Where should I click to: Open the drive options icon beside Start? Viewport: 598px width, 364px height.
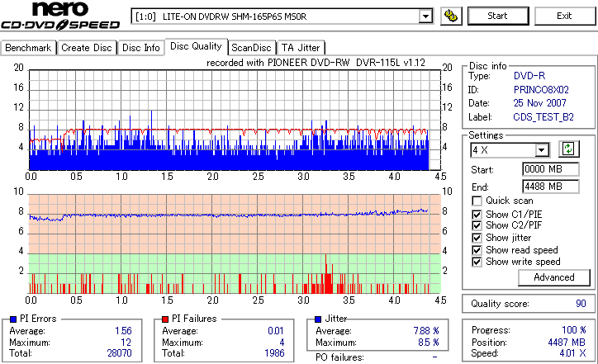(451, 16)
